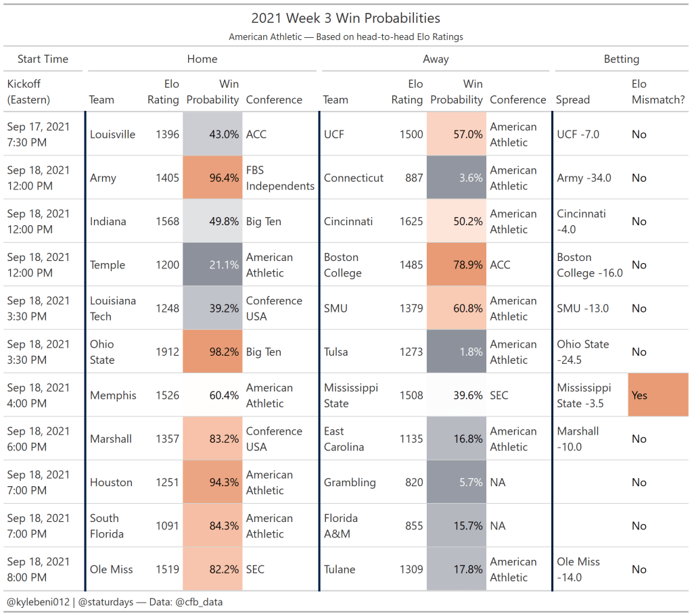This screenshot has width=692, height=616.
Task: Select the UCF -7.0 spread cell
Action: [578, 134]
